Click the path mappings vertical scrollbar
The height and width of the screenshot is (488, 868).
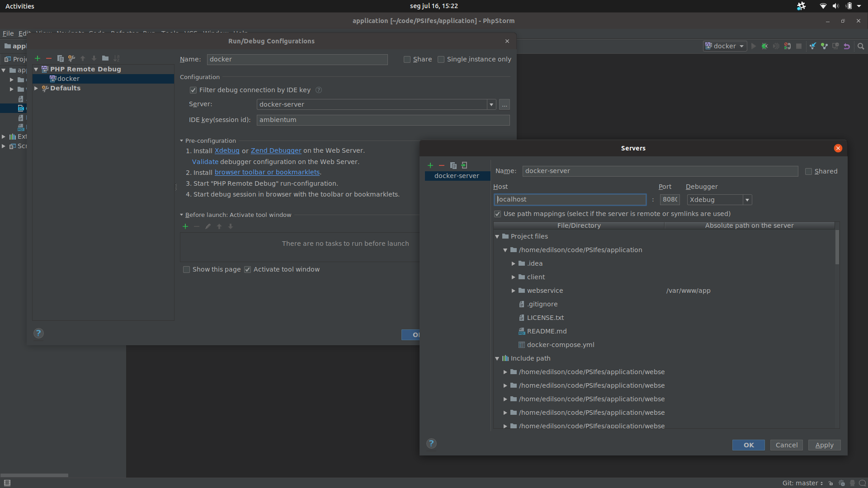click(837, 248)
